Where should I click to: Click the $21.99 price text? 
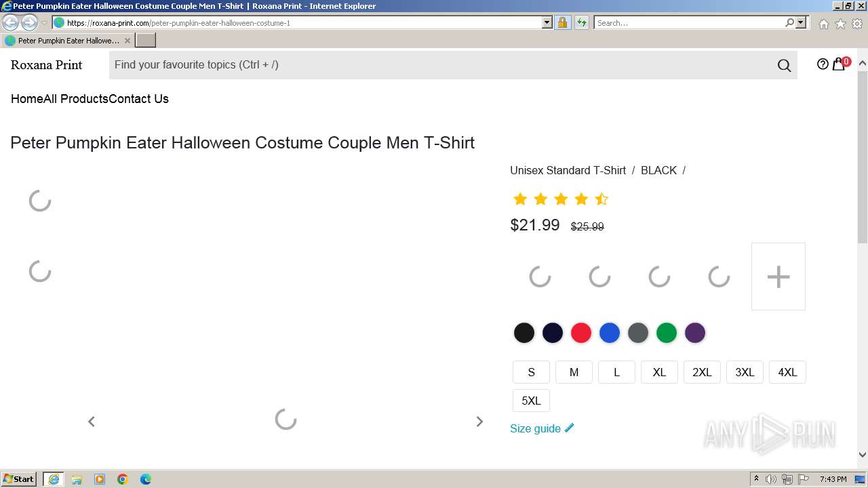[535, 225]
